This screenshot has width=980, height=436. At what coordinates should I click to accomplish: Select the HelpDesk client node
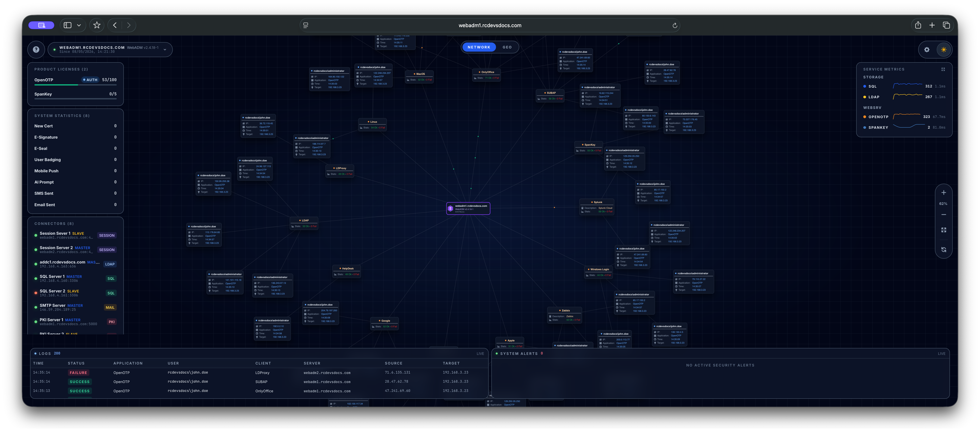point(347,271)
